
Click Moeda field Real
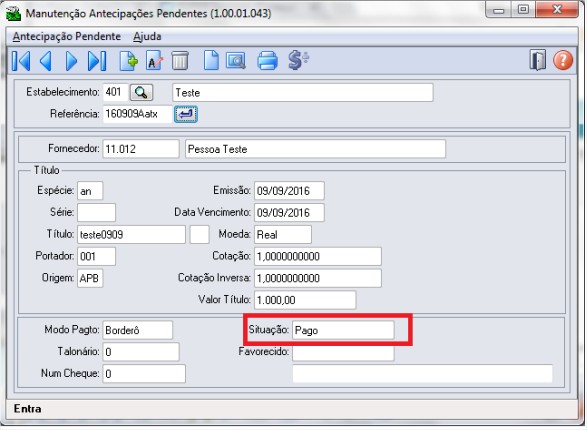[x=283, y=235]
